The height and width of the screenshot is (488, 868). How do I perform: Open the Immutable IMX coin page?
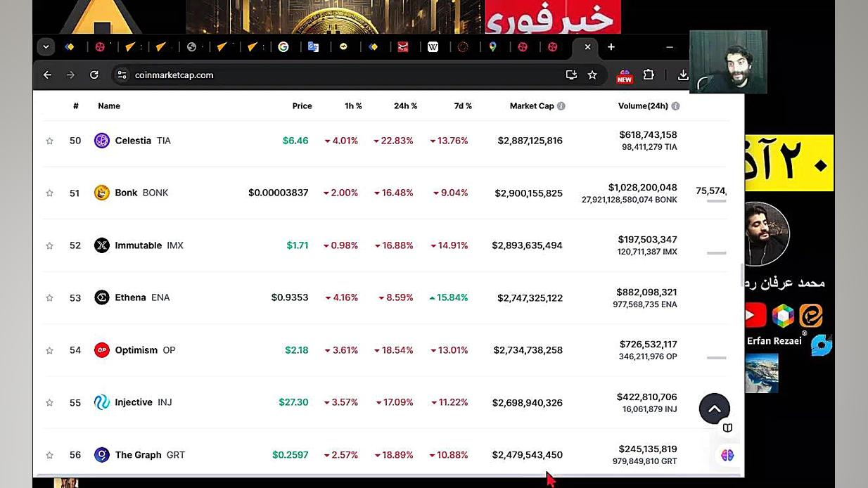[149, 245]
